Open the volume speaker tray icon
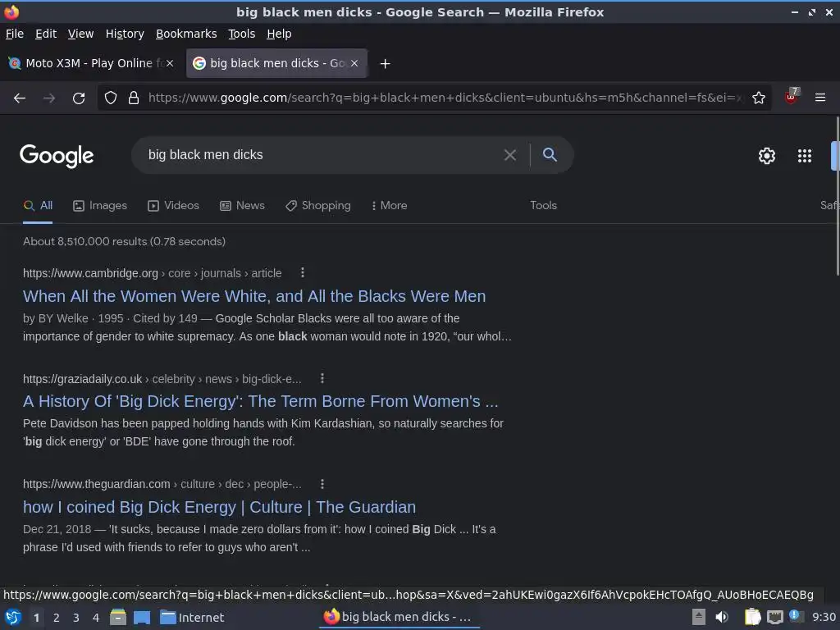840x630 pixels. (722, 617)
